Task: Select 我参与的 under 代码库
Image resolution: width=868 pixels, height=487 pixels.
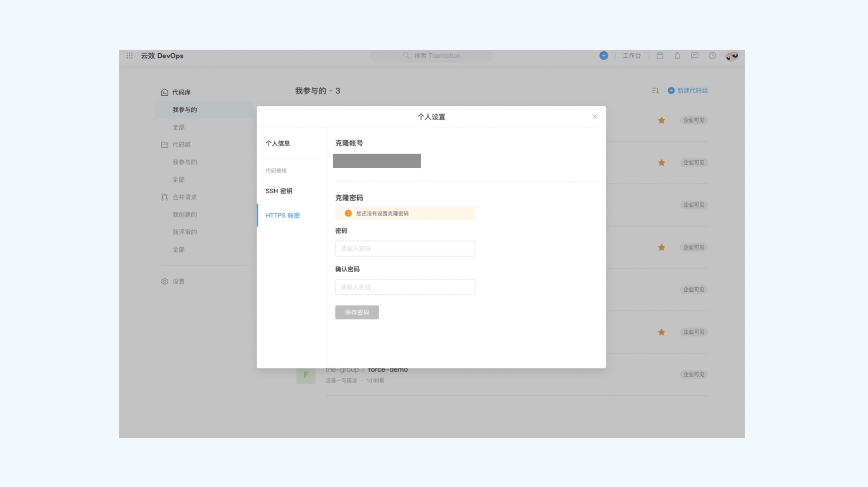Action: click(204, 110)
